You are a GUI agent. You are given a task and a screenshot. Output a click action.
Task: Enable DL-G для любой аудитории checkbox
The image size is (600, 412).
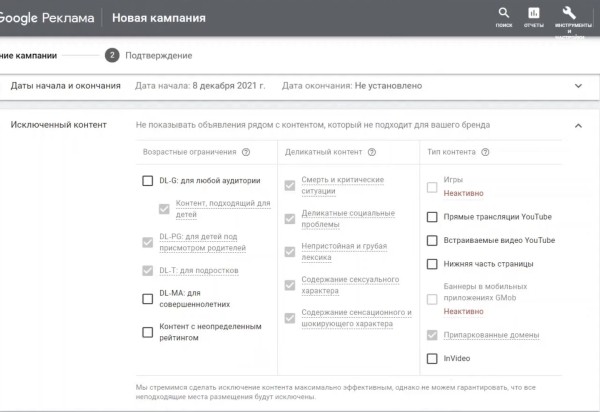(x=148, y=181)
